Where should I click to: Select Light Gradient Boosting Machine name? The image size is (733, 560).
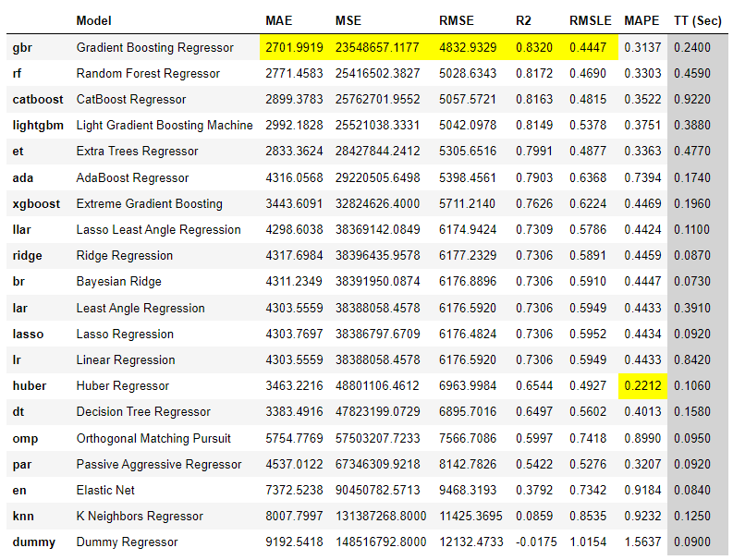pos(165,126)
